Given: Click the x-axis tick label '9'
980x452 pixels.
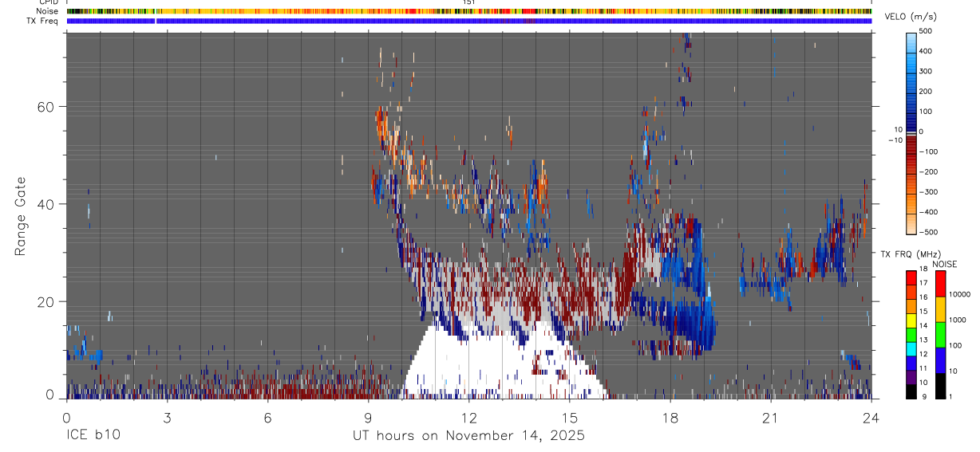Looking at the screenshot, I should 368,417.
